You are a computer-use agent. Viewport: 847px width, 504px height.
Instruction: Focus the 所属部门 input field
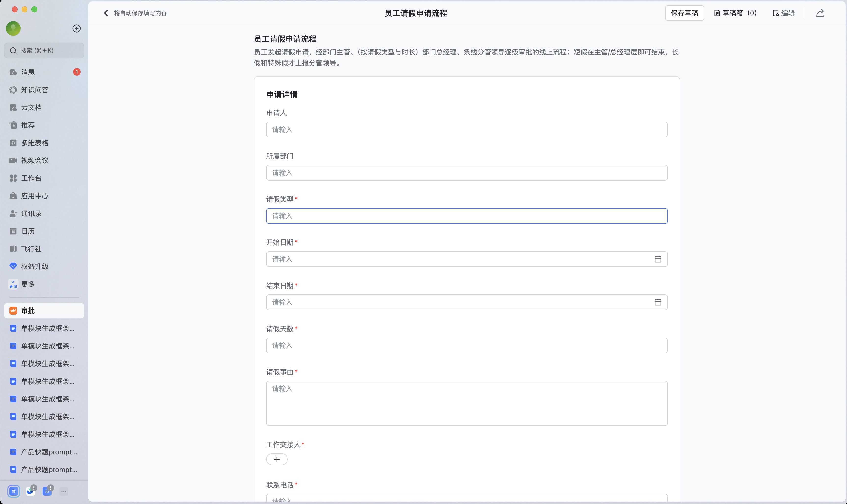tap(467, 172)
